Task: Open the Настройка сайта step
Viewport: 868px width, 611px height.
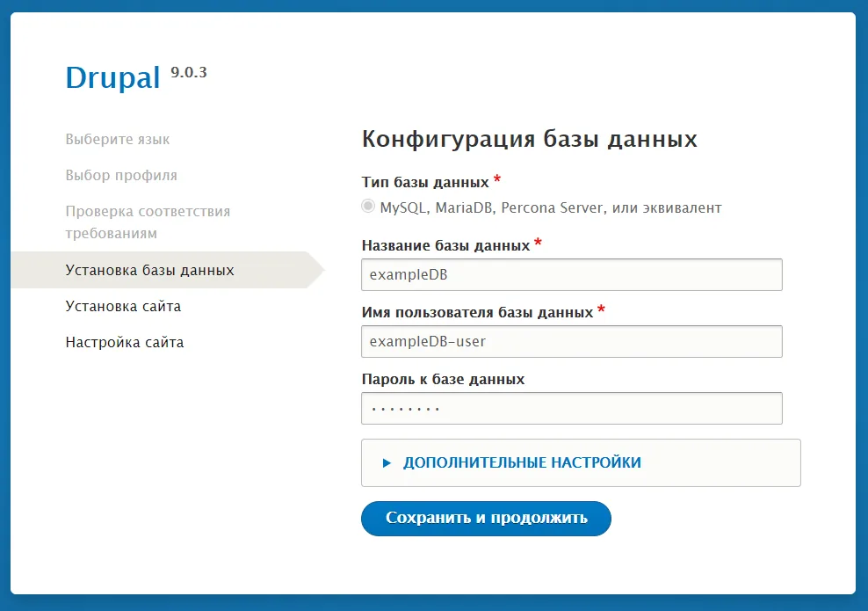Action: [123, 342]
